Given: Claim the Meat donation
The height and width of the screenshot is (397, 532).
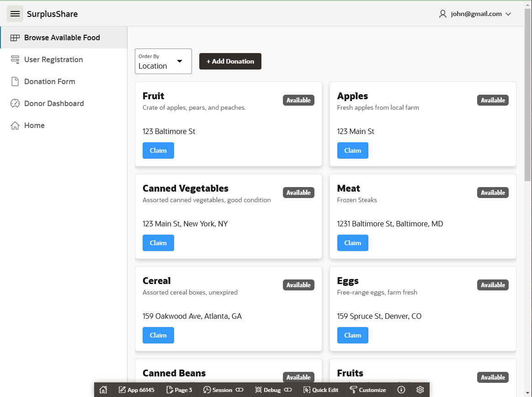Looking at the screenshot, I should tap(352, 243).
